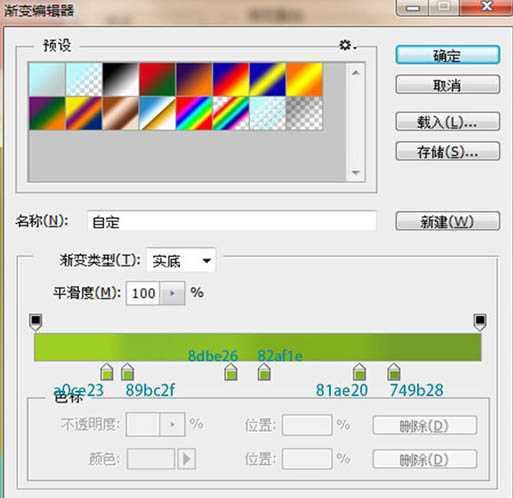513x498 pixels.
Task: Choose the black to white gradient preset
Action: point(121,80)
